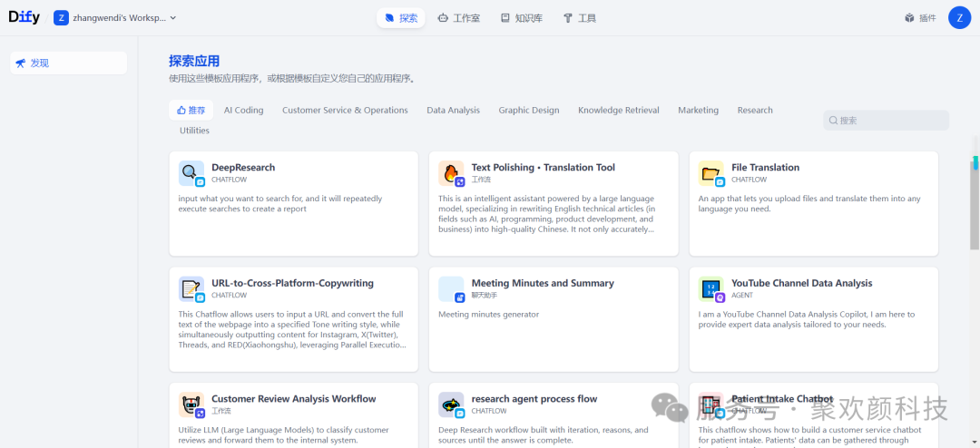Click the File Translation folder icon

(x=711, y=173)
